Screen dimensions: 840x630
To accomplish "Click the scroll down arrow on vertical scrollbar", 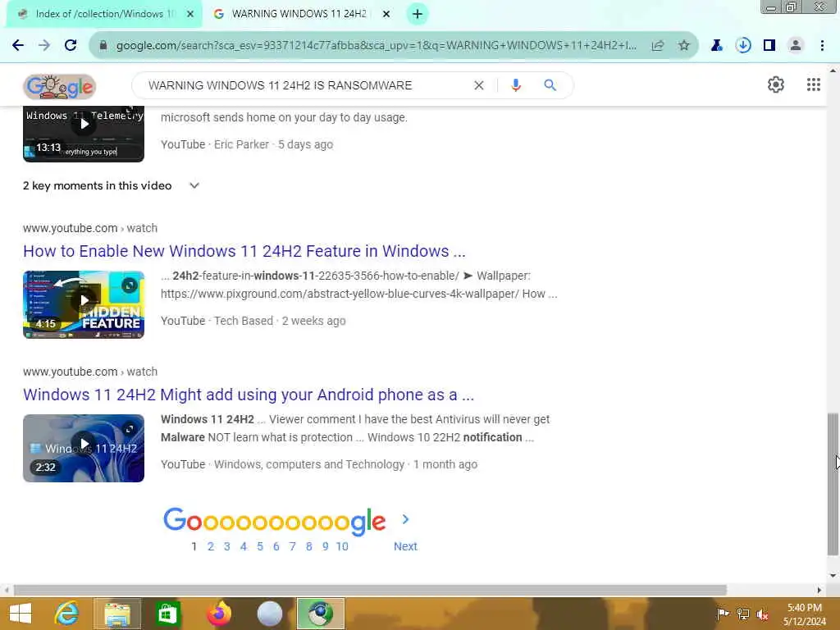I will 833,576.
